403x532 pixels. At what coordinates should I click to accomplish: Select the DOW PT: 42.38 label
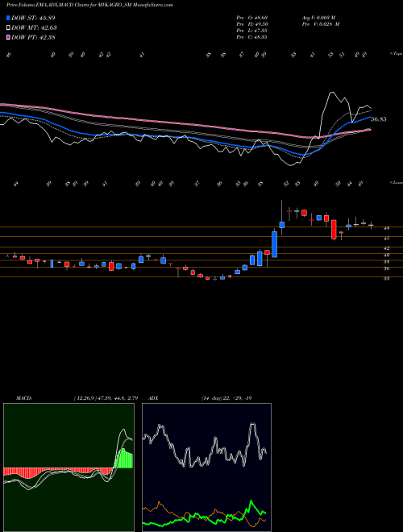click(x=33, y=37)
